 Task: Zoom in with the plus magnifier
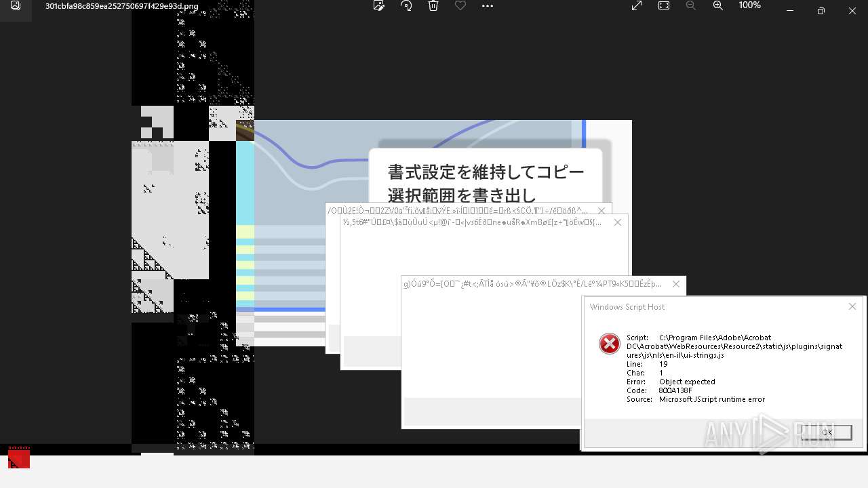pyautogui.click(x=718, y=5)
